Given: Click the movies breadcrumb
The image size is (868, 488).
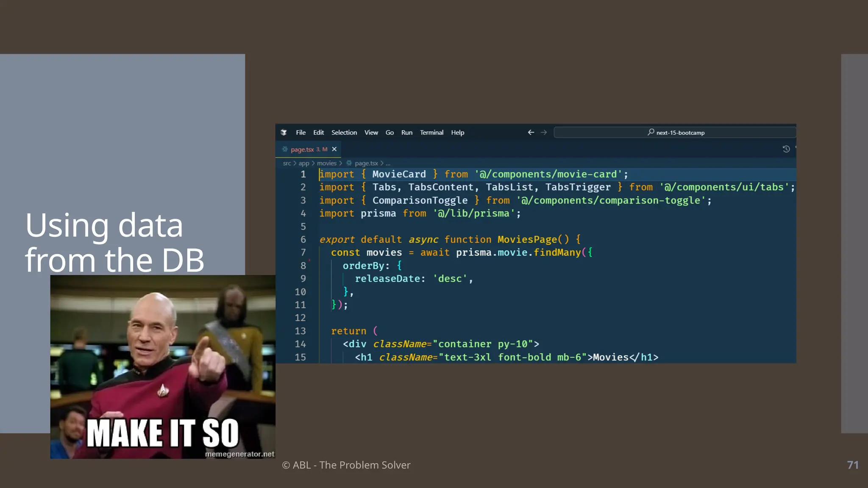Looking at the screenshot, I should click(x=327, y=163).
